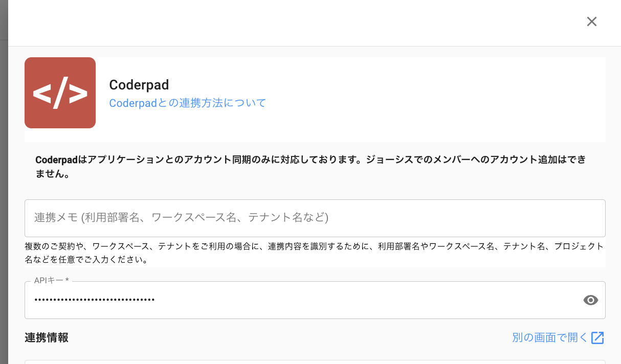
Task: Click helper text line 名などを任意でご入力ください
Action: click(86, 260)
